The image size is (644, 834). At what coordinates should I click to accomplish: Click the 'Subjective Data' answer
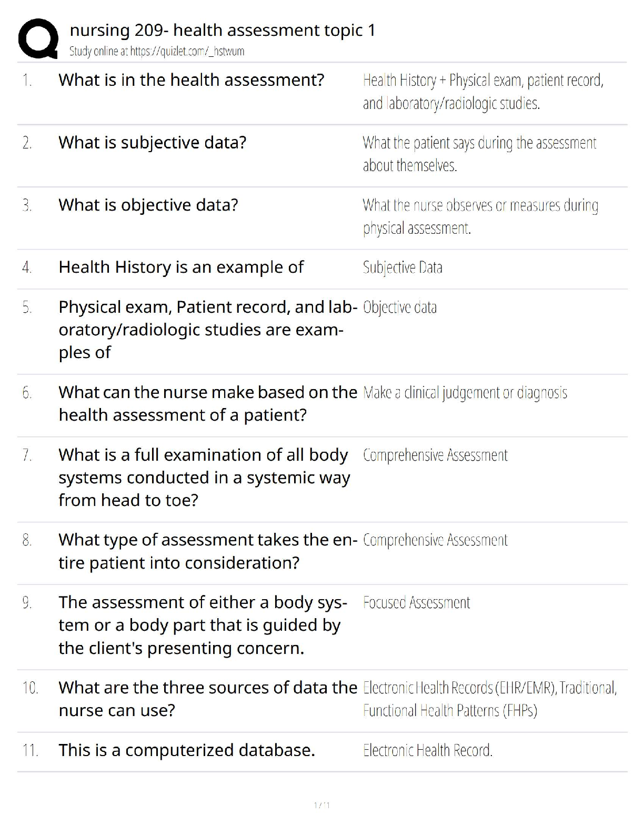tap(402, 268)
